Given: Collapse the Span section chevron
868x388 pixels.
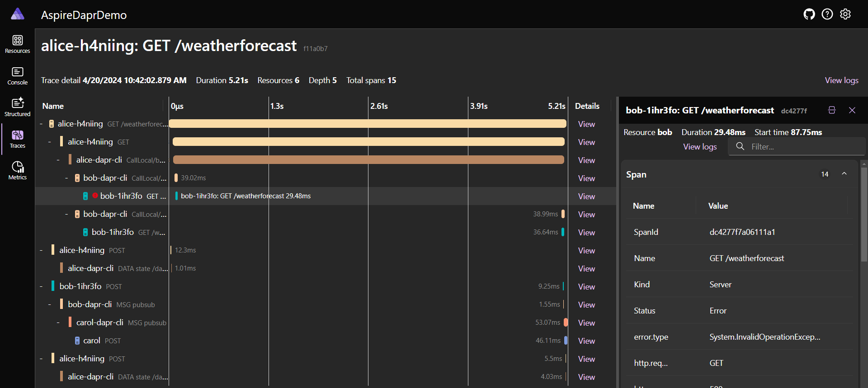Looking at the screenshot, I should point(844,174).
